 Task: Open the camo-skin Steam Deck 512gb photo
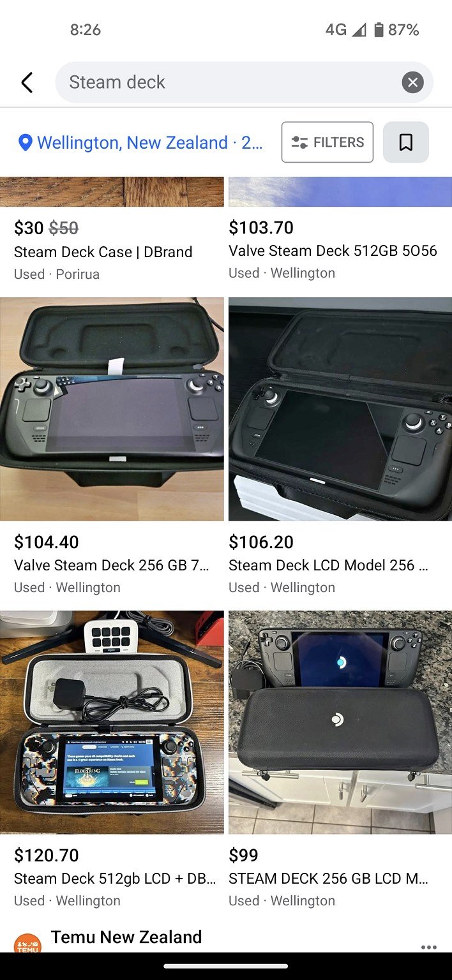(112, 722)
